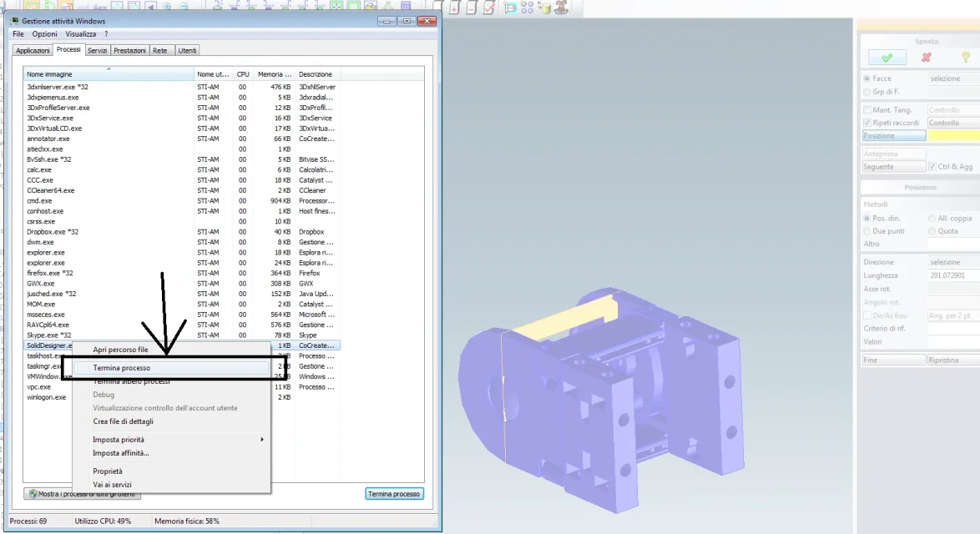
Task: Choose the Due punti method option
Action: [x=866, y=231]
